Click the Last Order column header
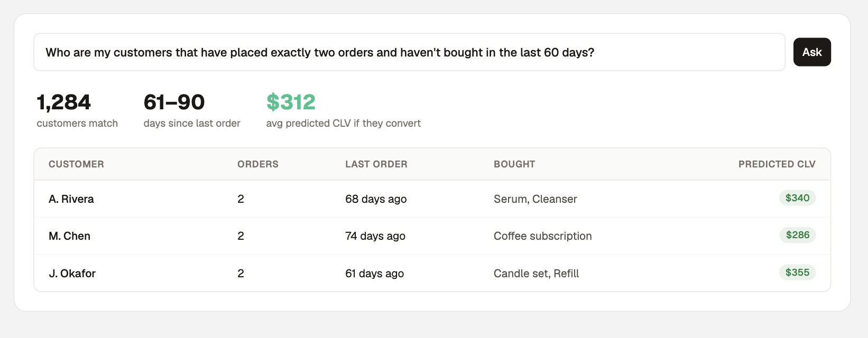The image size is (868, 338). tap(376, 164)
